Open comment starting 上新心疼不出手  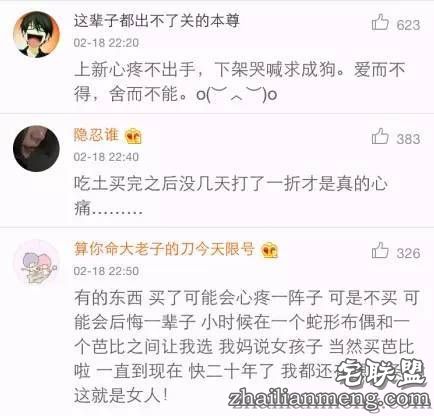pyautogui.click(x=240, y=82)
